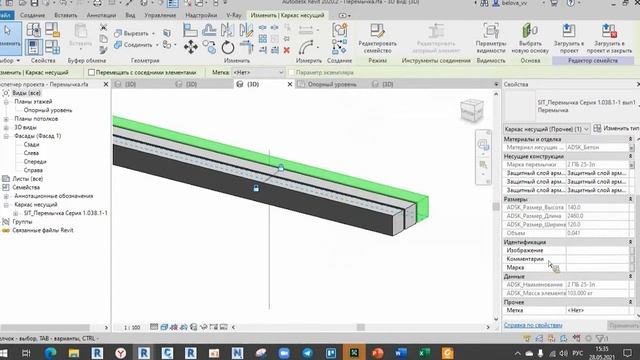640x360 pixels.
Task: Close the active (3D) view tab
Action: coord(290,84)
